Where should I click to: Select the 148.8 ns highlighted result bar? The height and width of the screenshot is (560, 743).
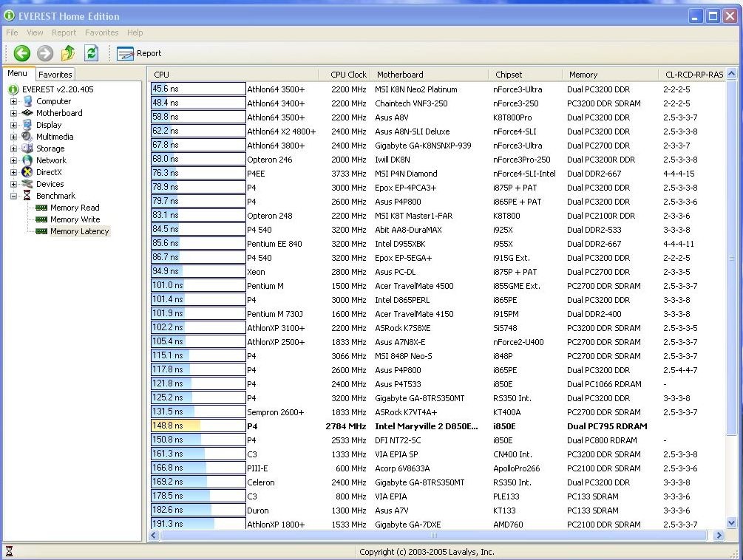click(x=198, y=426)
